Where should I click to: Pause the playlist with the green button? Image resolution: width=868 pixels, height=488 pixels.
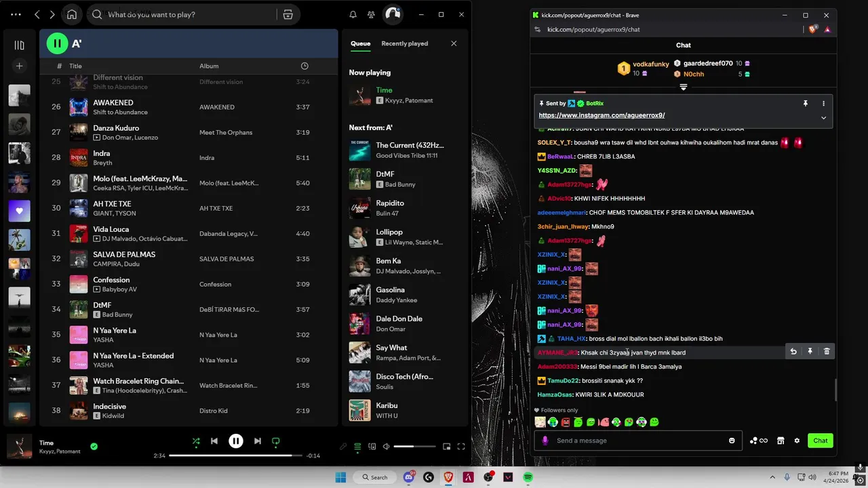[57, 43]
